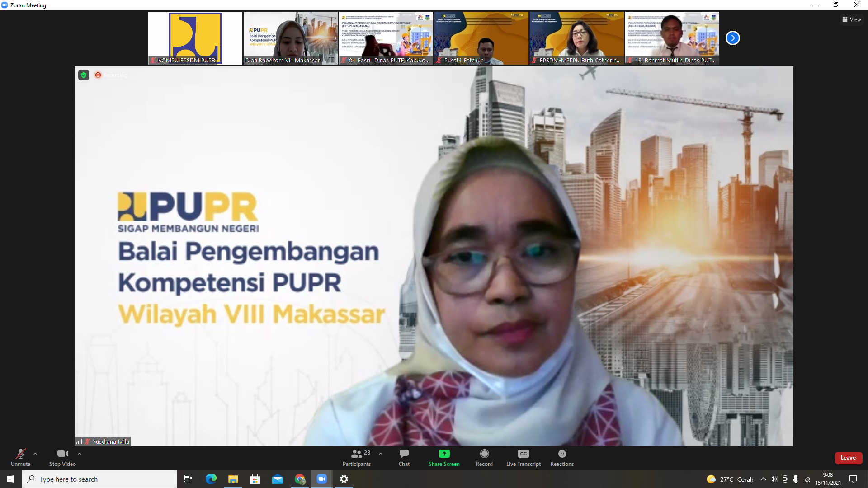Start recording with Record button
Image resolution: width=868 pixels, height=488 pixels.
point(484,457)
